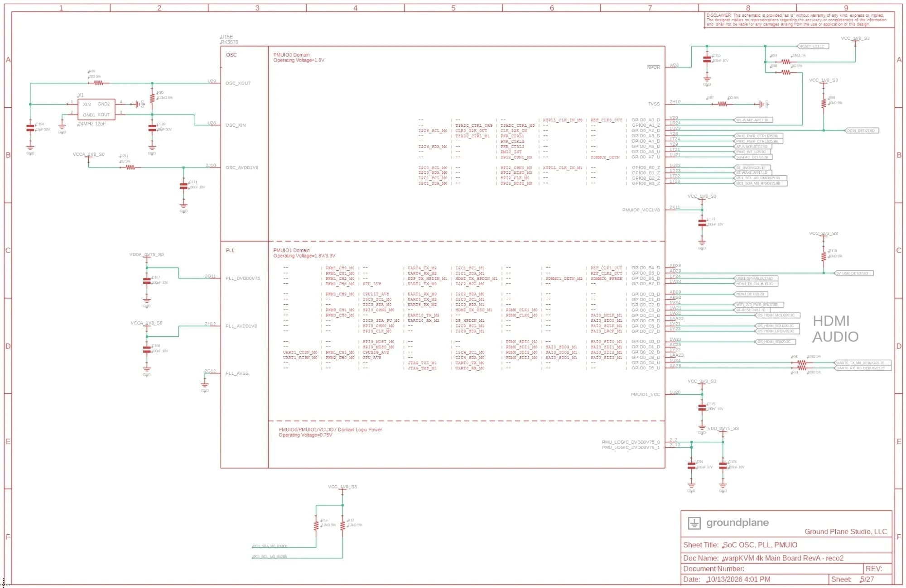Click the PLL_AVSS pin label
Image resolution: width=906 pixels, height=588 pixels.
pos(237,373)
